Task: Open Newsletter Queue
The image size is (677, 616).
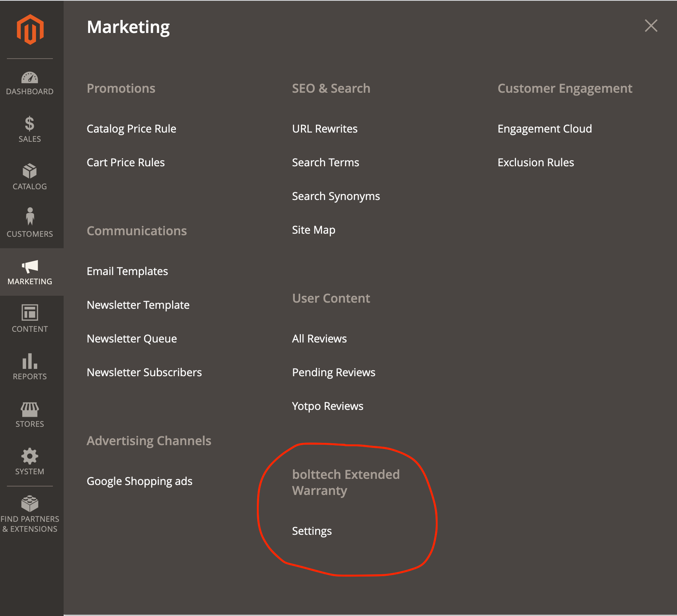Action: click(132, 339)
